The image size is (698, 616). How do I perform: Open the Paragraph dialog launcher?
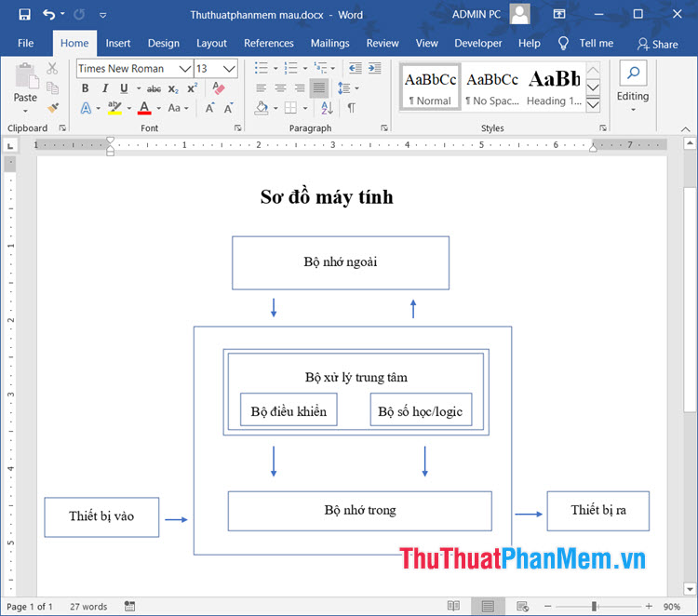(x=384, y=128)
